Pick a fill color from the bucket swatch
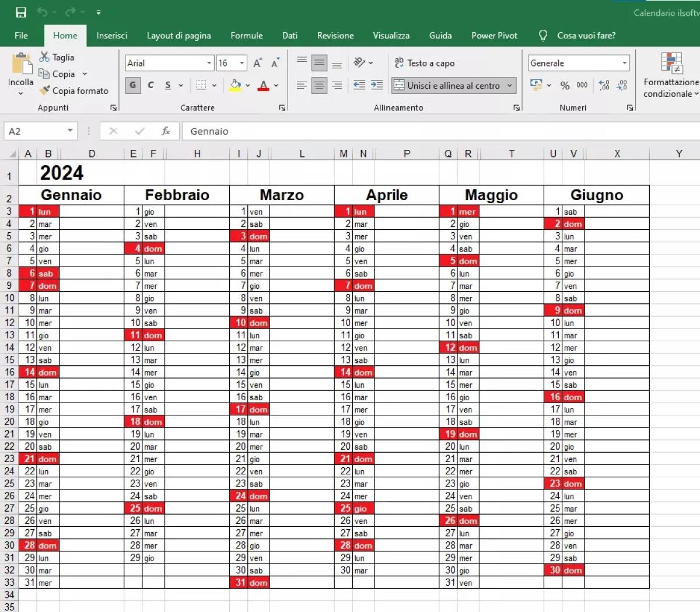700x612 pixels. tap(236, 85)
